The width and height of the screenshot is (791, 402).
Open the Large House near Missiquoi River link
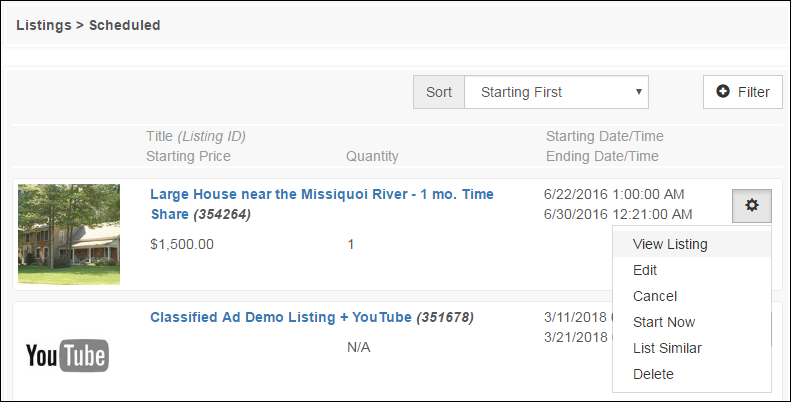coord(321,194)
